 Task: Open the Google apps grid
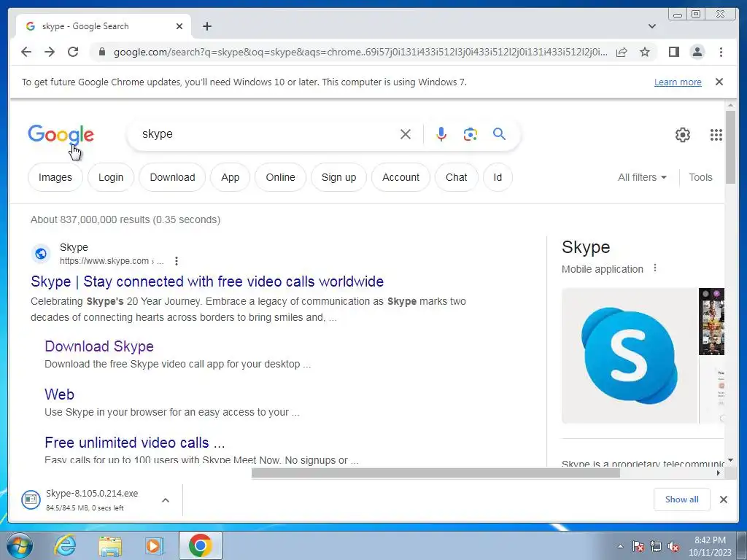(716, 135)
